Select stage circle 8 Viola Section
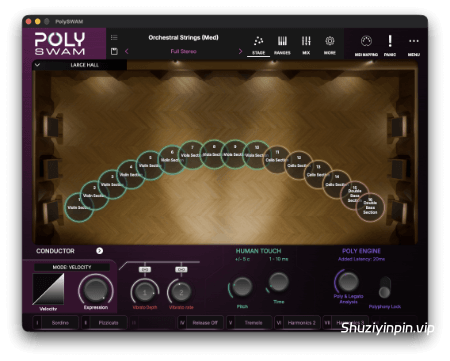The image size is (450, 361). (x=214, y=154)
